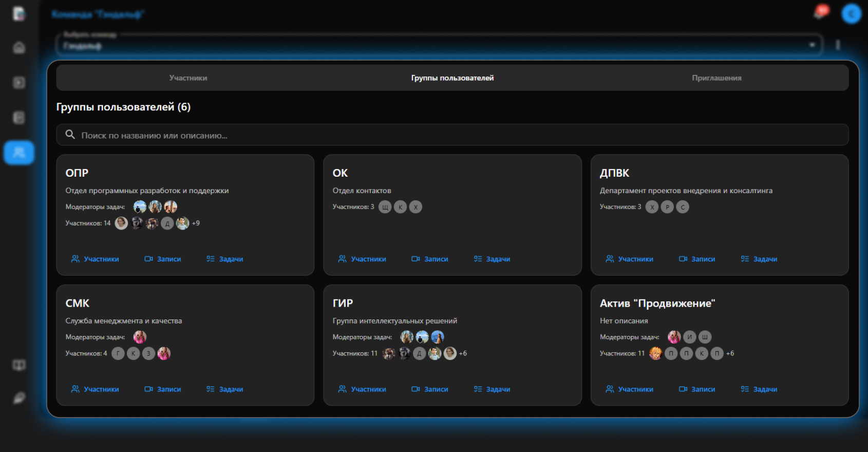Image resolution: width=868 pixels, height=452 pixels.
Task: Click the active users/teams sidebar icon
Action: 19,153
